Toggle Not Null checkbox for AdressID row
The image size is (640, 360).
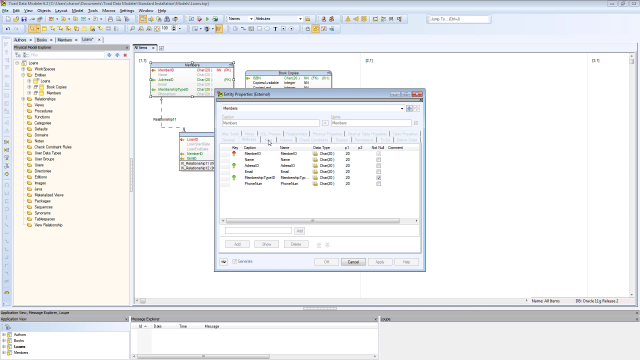point(378,166)
